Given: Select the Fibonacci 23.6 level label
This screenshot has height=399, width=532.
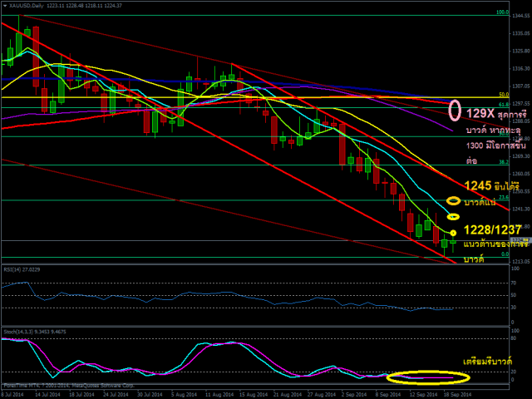Looking at the screenshot, I should click(503, 197).
